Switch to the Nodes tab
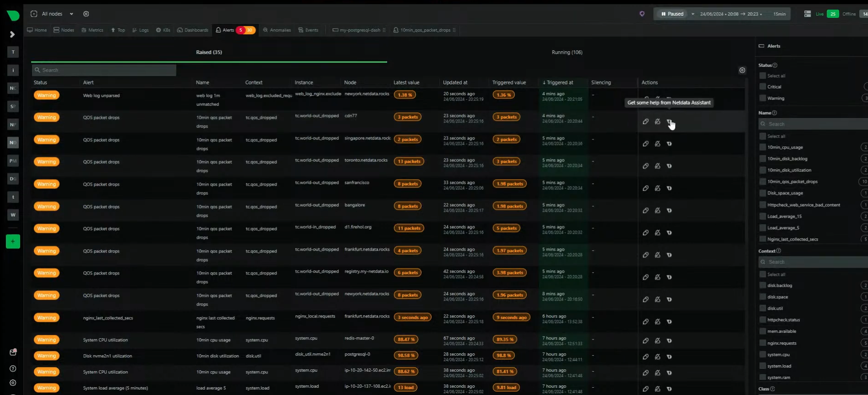The image size is (868, 395). [x=64, y=30]
